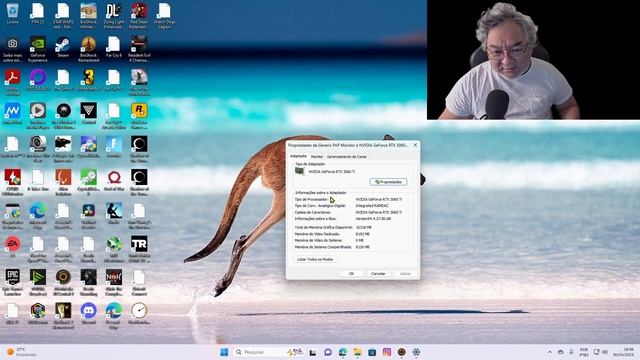Open the Lixeira recycle bin icon
The width and height of the screenshot is (640, 360).
(x=13, y=13)
